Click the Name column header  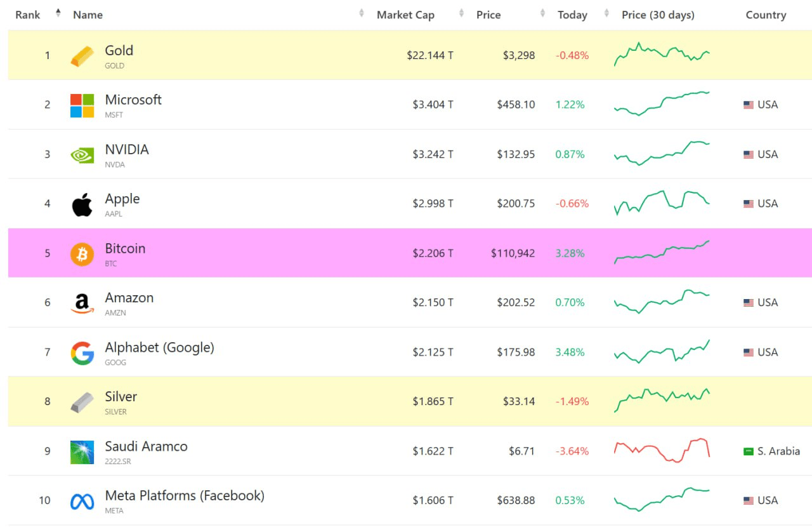pyautogui.click(x=88, y=15)
